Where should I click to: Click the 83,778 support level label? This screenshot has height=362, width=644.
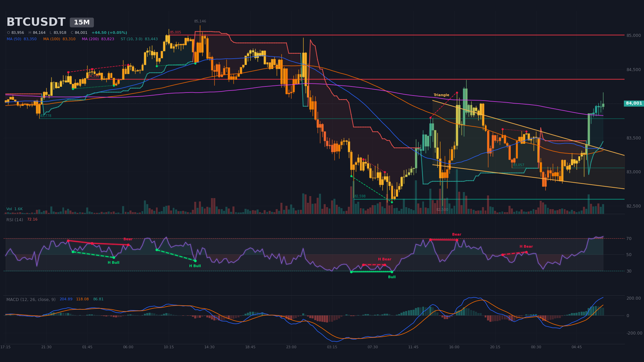pos(45,116)
